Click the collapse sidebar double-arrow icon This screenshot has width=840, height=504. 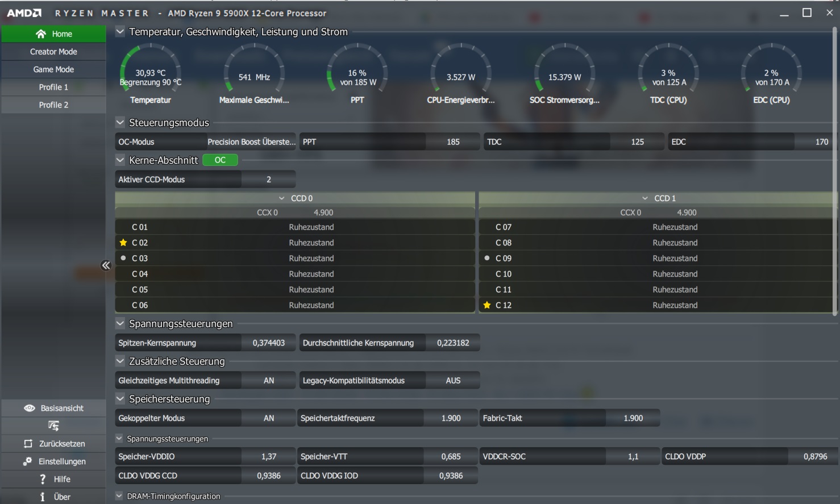[106, 265]
